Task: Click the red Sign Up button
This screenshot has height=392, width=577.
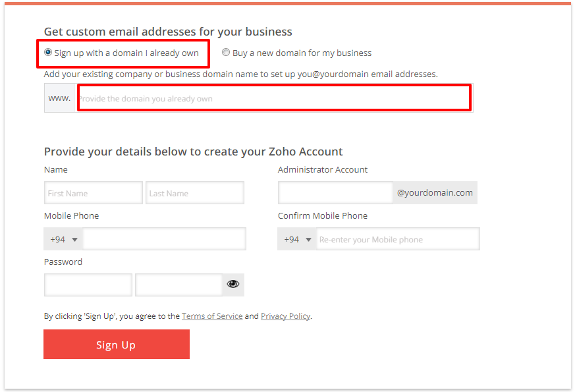Action: coord(117,344)
